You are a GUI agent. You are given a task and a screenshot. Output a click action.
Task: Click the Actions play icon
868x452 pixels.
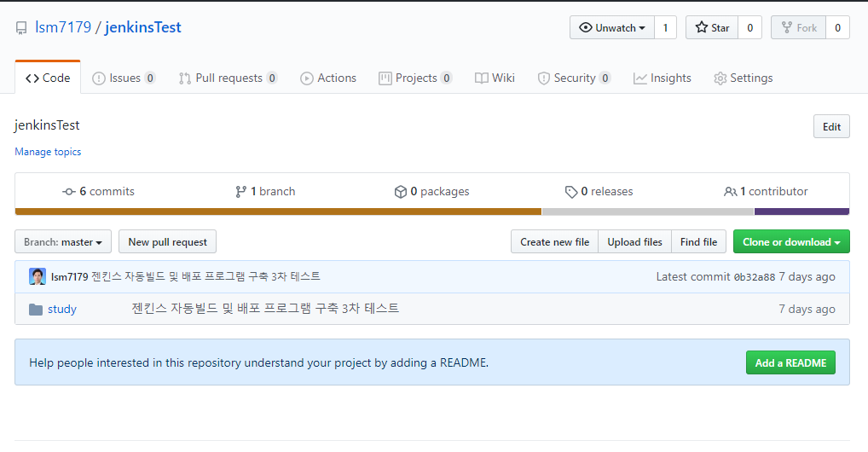307,78
